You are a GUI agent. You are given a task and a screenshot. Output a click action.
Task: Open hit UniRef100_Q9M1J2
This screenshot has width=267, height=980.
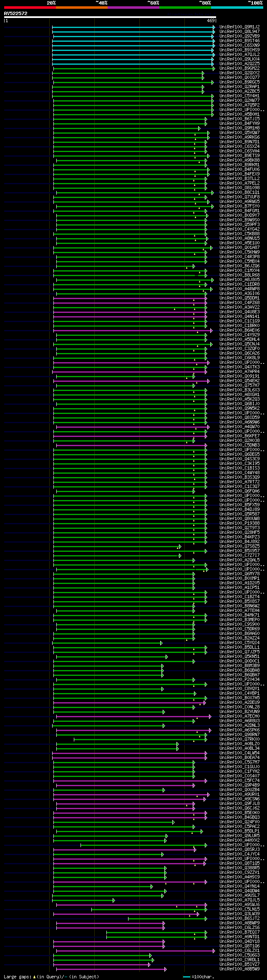tap(239, 27)
